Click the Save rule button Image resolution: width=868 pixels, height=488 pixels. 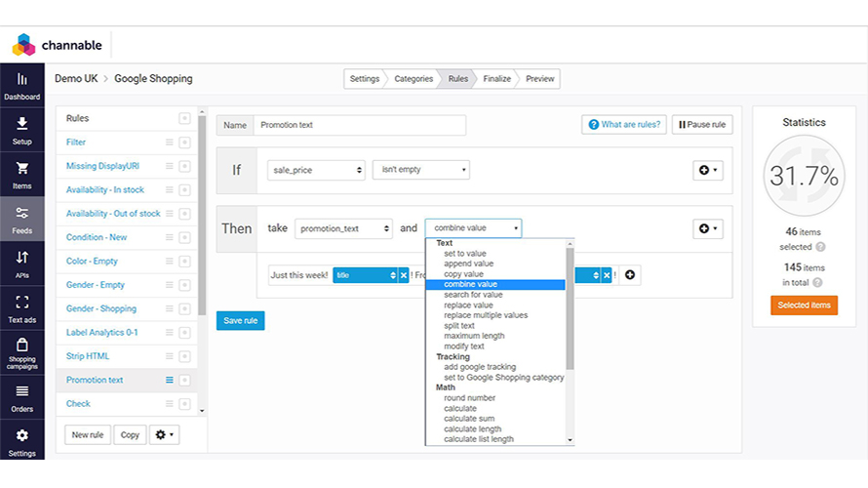click(x=240, y=320)
